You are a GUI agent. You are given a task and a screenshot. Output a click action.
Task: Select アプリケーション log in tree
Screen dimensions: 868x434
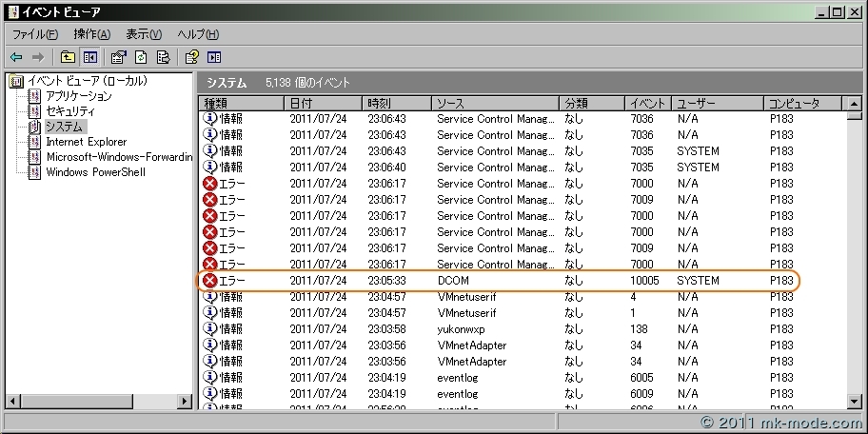[x=78, y=96]
